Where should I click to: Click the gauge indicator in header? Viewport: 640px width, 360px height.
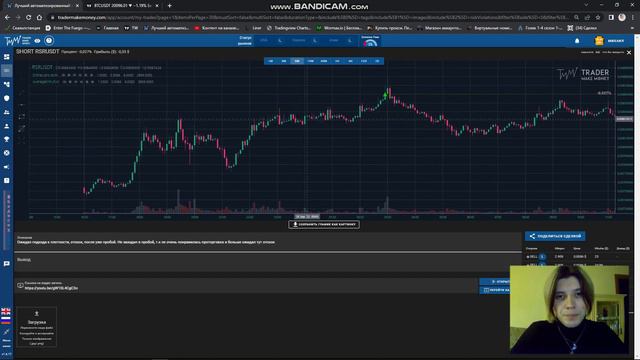[370, 41]
